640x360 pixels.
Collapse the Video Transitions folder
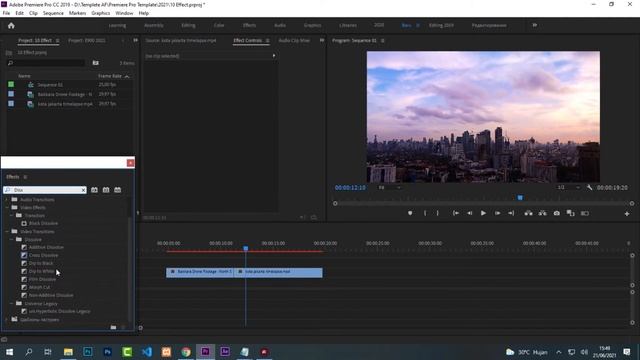[x=7, y=231]
